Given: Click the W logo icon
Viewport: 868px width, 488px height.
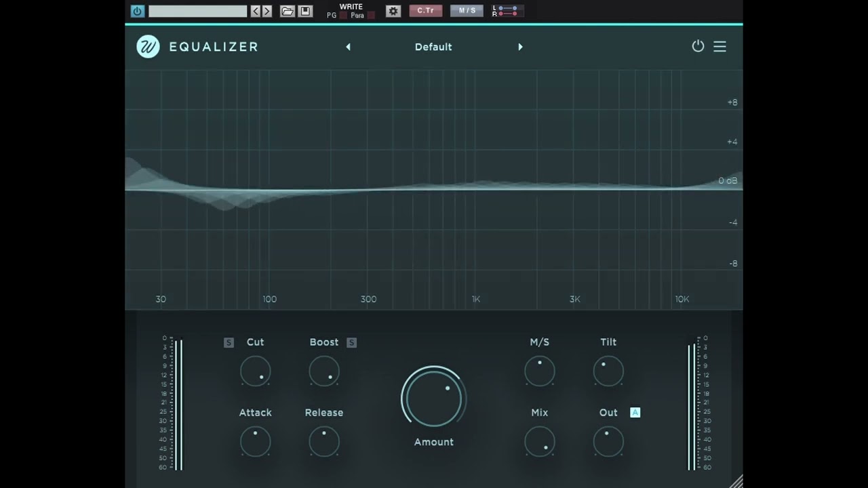Looking at the screenshot, I should point(148,47).
